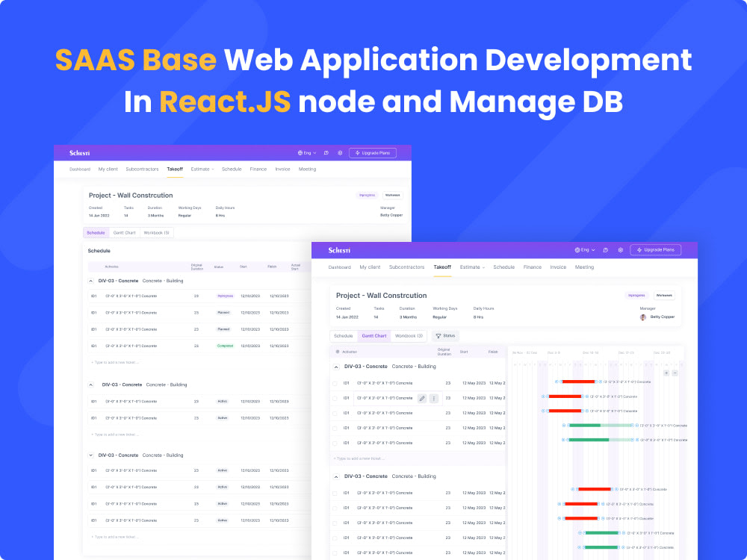This screenshot has width=747, height=560.
Task: Click the Schesti logo in the front Gantt window
Action: coord(339,250)
